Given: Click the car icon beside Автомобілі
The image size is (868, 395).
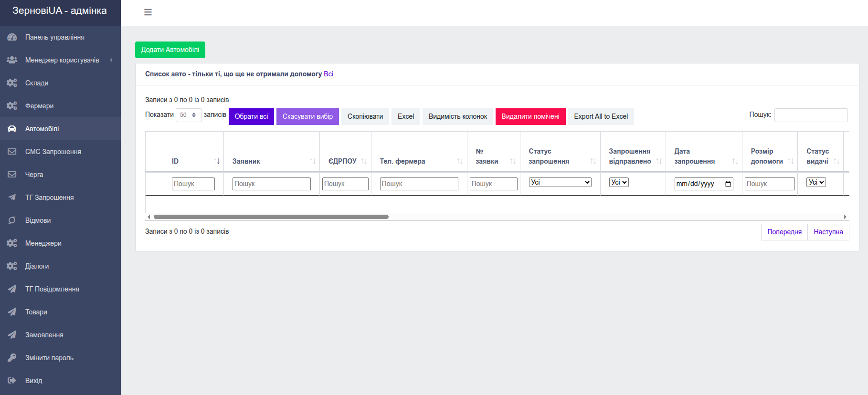Looking at the screenshot, I should coord(12,129).
